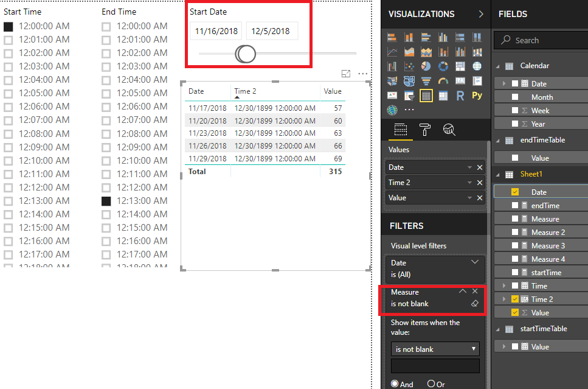Select the gauge visualization icon
The image size is (588, 389).
(443, 81)
